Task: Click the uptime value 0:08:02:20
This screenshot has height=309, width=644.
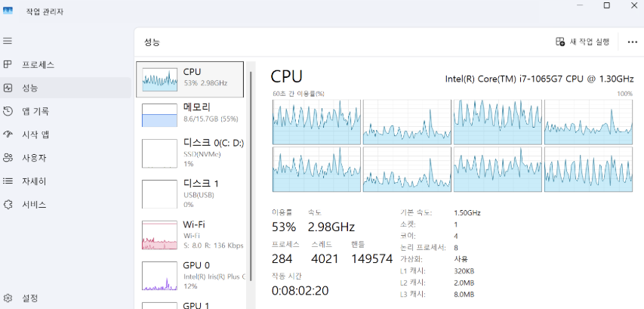Action: (x=300, y=291)
